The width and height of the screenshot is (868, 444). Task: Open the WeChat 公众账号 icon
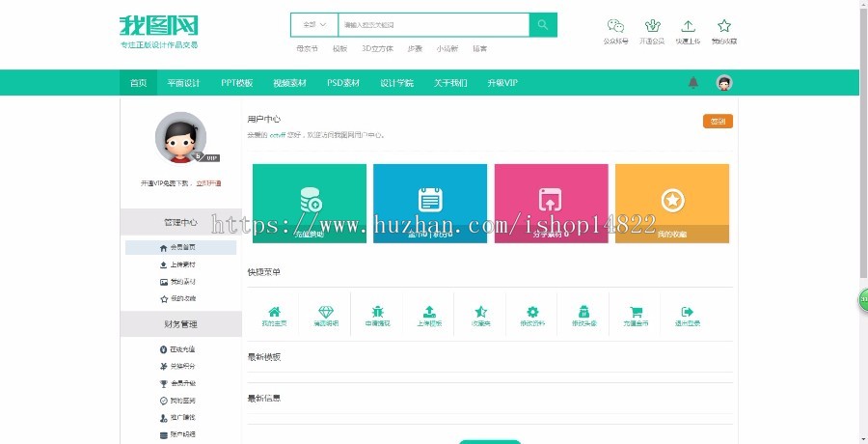615,27
